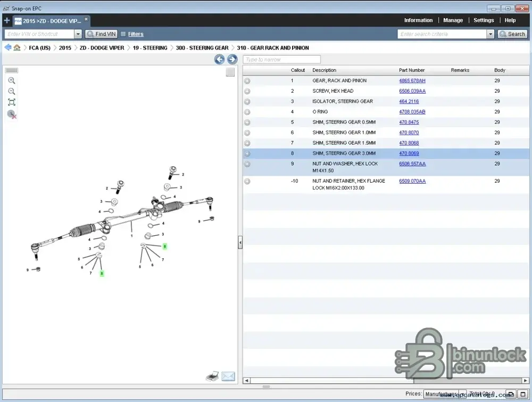Clear diagram selection with red X magnifier
Viewport: 532px width, 402px height.
[12, 114]
